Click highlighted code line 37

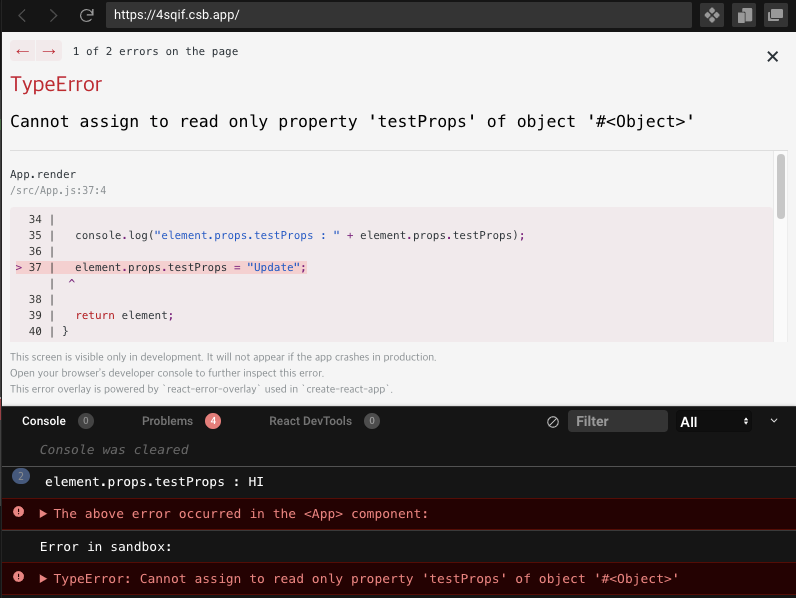point(161,267)
